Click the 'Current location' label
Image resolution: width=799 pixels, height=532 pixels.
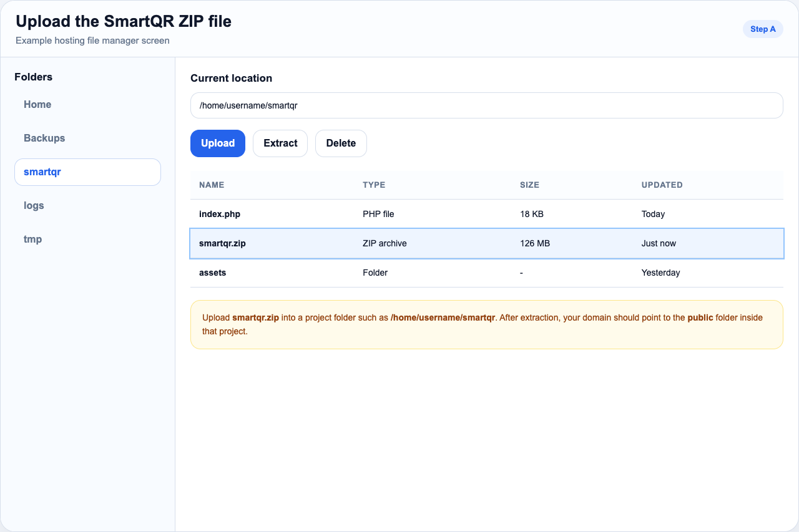231,79
